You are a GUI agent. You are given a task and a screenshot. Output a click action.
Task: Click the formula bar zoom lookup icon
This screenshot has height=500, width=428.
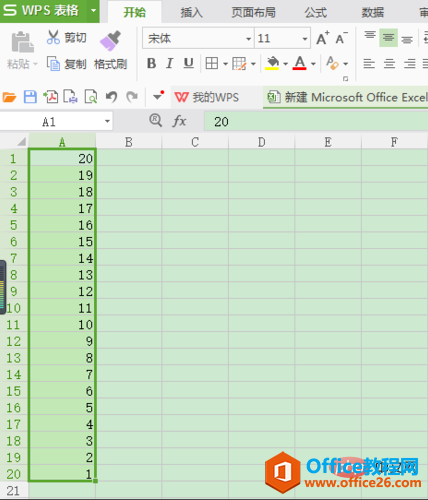(155, 120)
